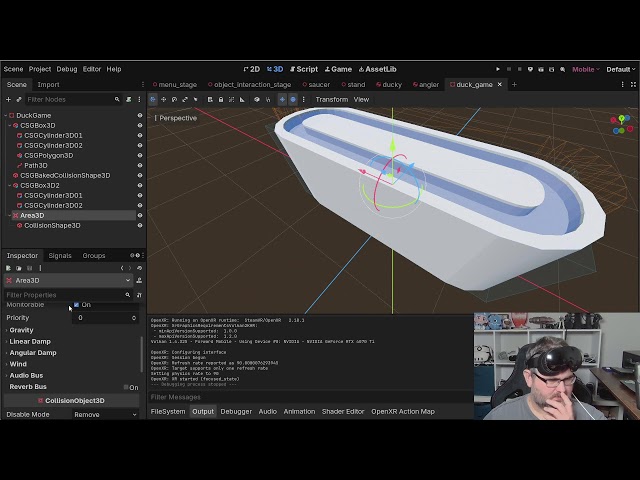
Task: Click the property tools icon beside Filter Properties
Action: [139, 295]
